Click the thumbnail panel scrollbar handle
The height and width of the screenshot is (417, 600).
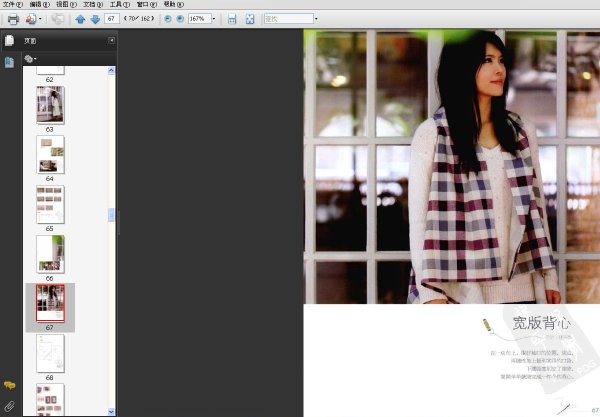111,215
